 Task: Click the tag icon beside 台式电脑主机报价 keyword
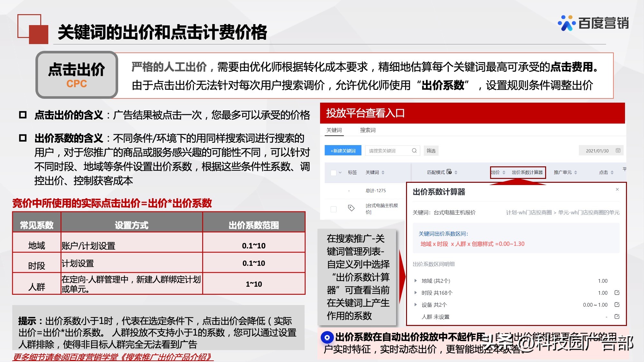point(351,209)
